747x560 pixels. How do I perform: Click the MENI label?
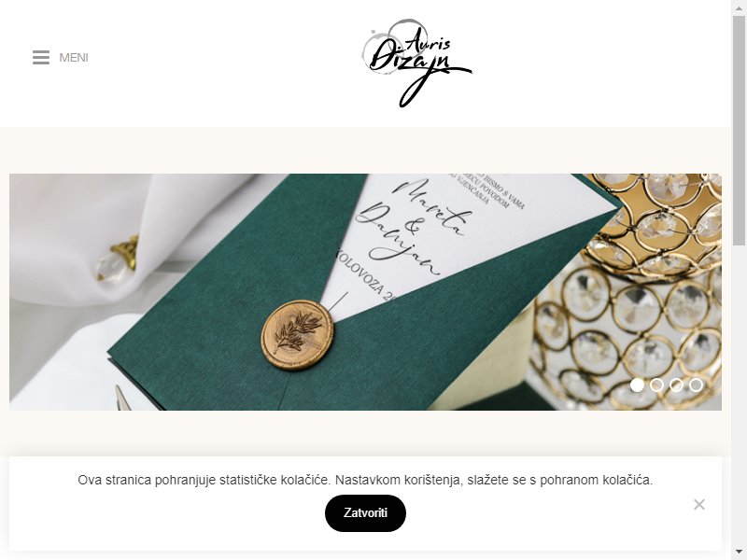[74, 58]
